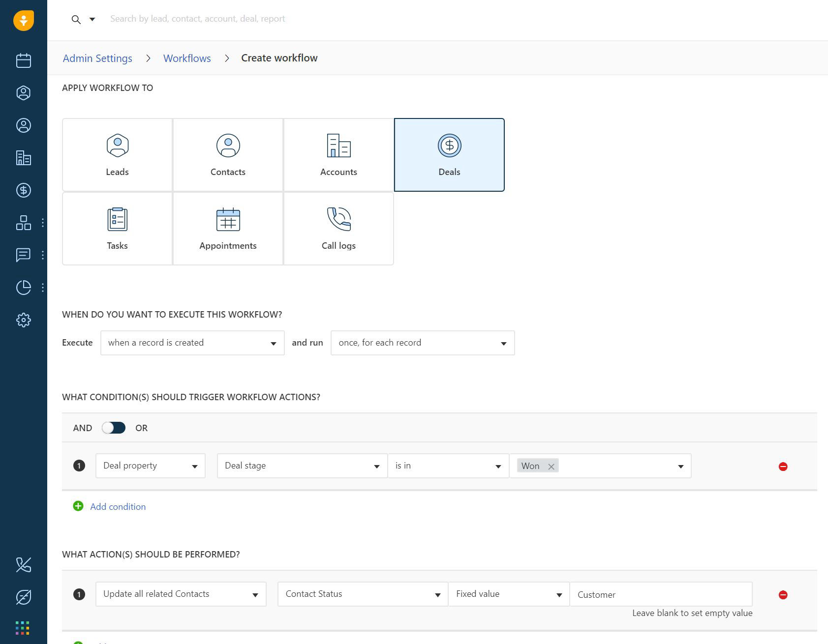Open the Conversations chat icon in the sidebar
This screenshot has height=644, width=828.
point(23,255)
